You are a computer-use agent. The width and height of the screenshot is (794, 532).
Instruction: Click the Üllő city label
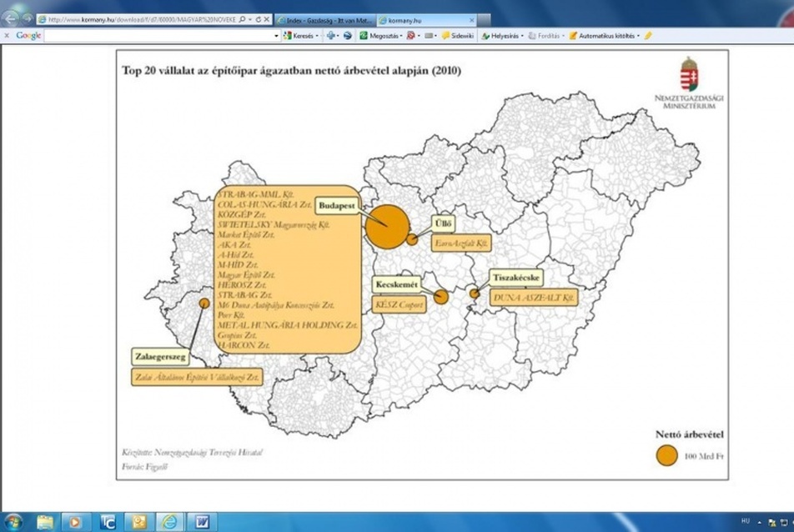tap(443, 223)
